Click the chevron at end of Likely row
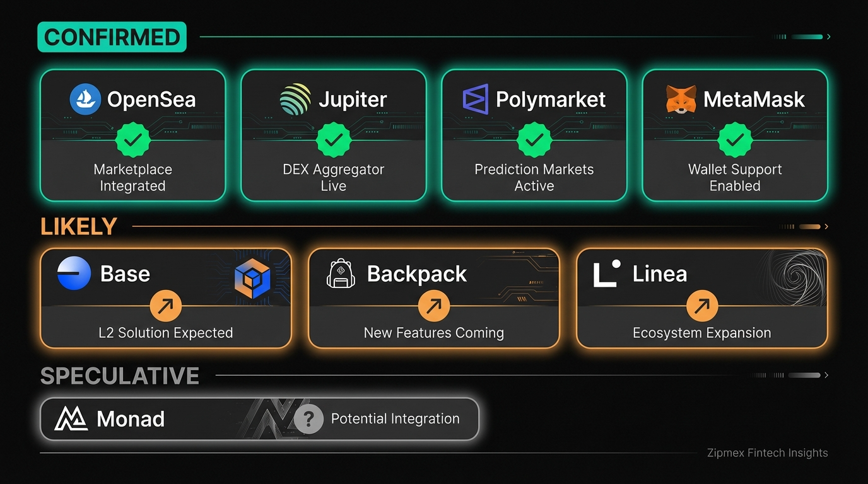 [x=826, y=226]
